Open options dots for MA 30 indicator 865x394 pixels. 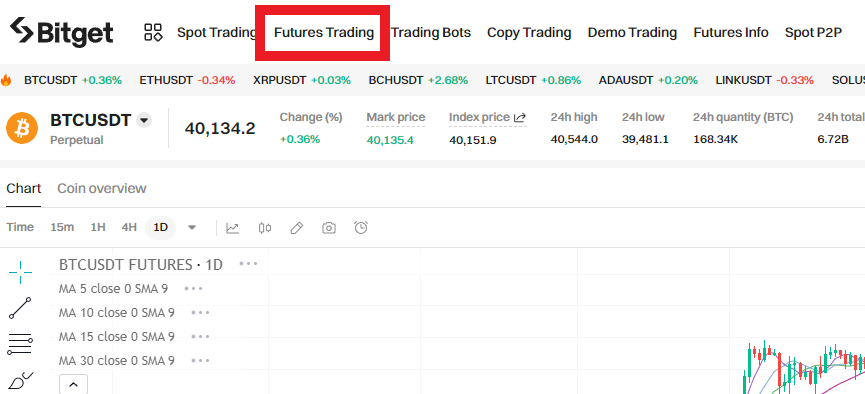coord(200,360)
